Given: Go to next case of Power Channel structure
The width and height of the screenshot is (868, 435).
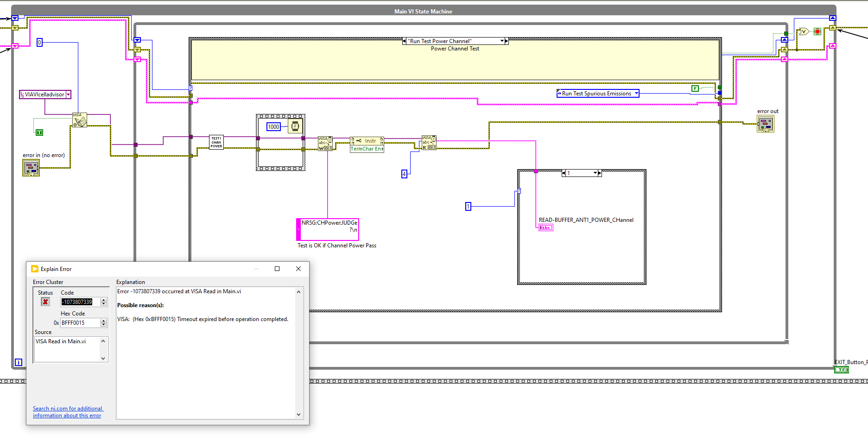Looking at the screenshot, I should (x=507, y=41).
